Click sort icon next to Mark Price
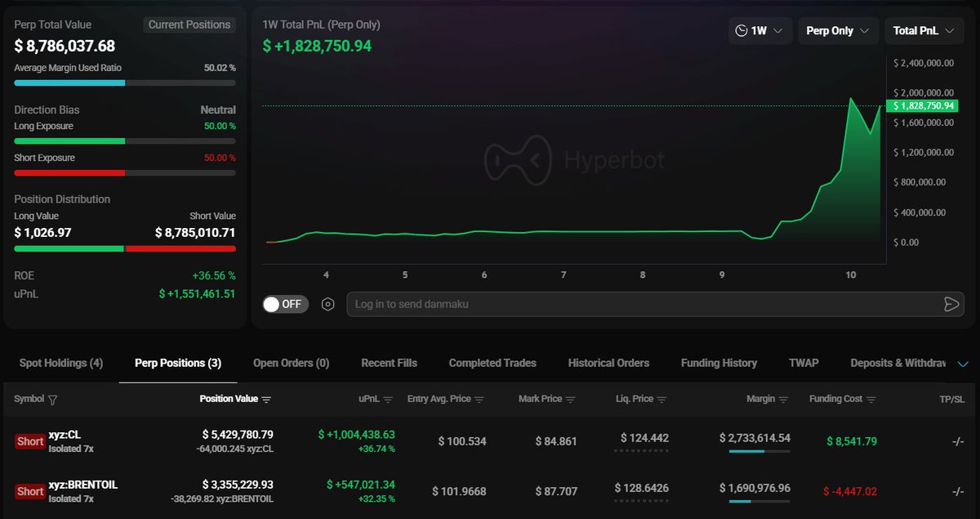Image resolution: width=980 pixels, height=519 pixels. point(571,400)
